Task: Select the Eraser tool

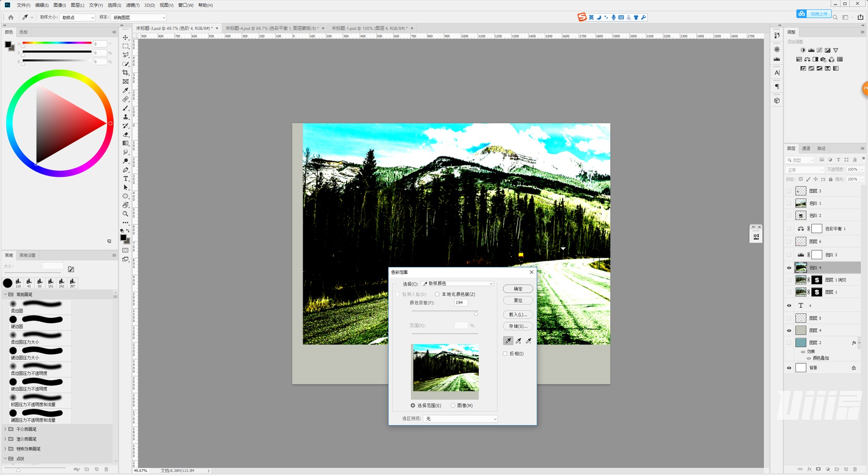Action: tap(126, 134)
